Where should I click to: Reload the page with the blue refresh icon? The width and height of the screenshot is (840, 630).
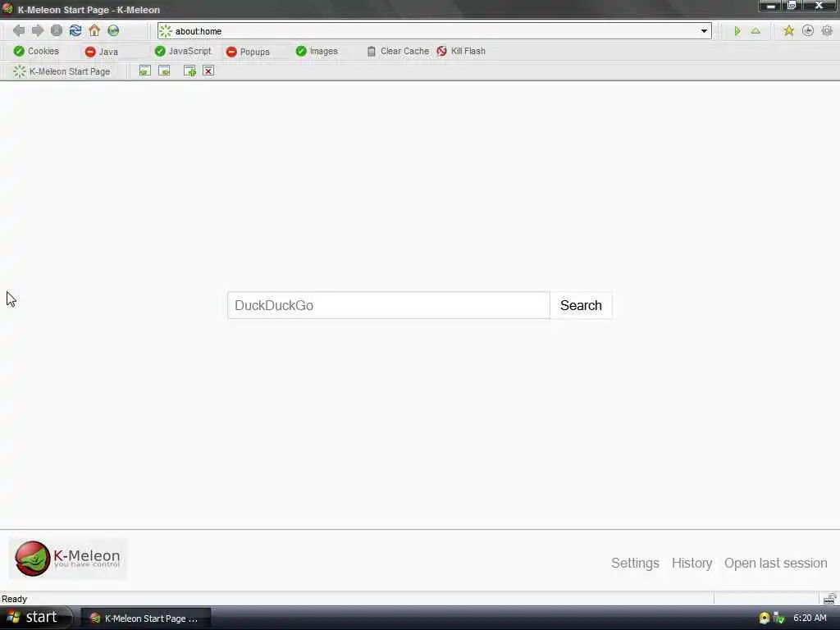coord(75,30)
